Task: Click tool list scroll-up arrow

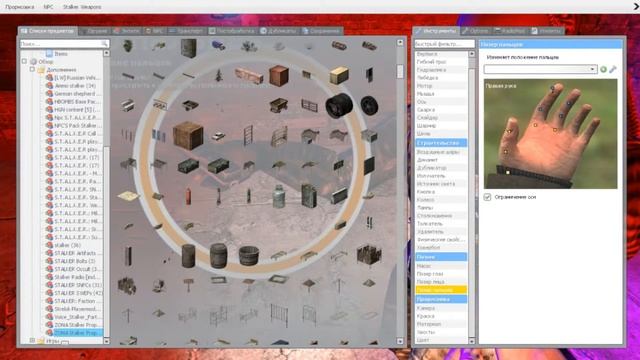Action: click(x=472, y=54)
